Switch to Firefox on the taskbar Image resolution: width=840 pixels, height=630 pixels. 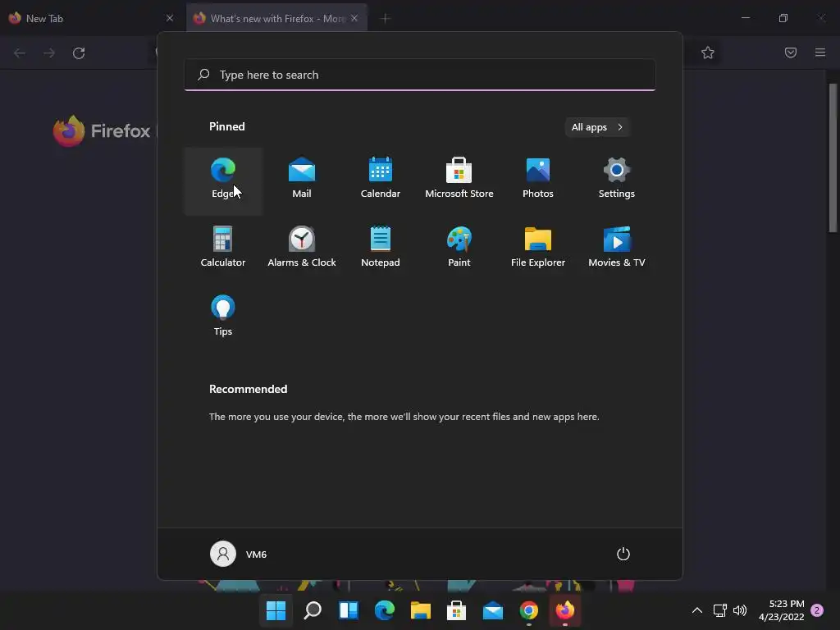pos(564,610)
